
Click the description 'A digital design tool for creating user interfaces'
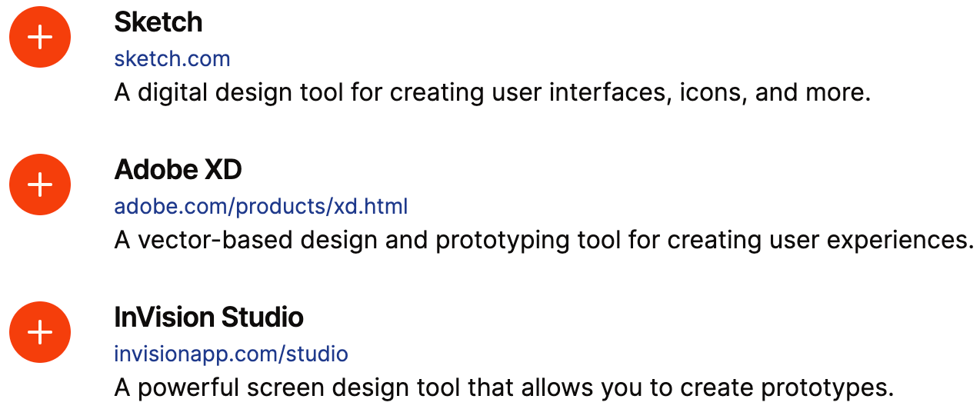click(492, 93)
